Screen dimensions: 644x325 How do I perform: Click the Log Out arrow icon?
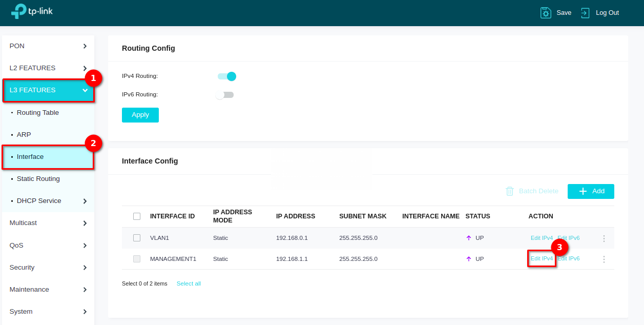pos(585,13)
